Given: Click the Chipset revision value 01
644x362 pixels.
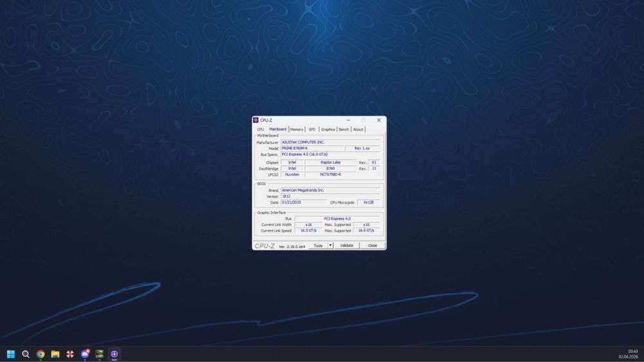Looking at the screenshot, I should [x=374, y=162].
